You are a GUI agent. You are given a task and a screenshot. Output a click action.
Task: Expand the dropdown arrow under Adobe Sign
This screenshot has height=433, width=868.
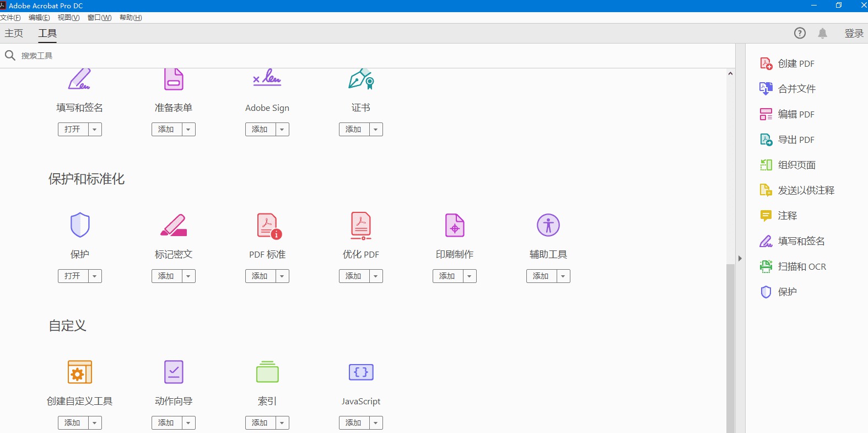tap(282, 130)
